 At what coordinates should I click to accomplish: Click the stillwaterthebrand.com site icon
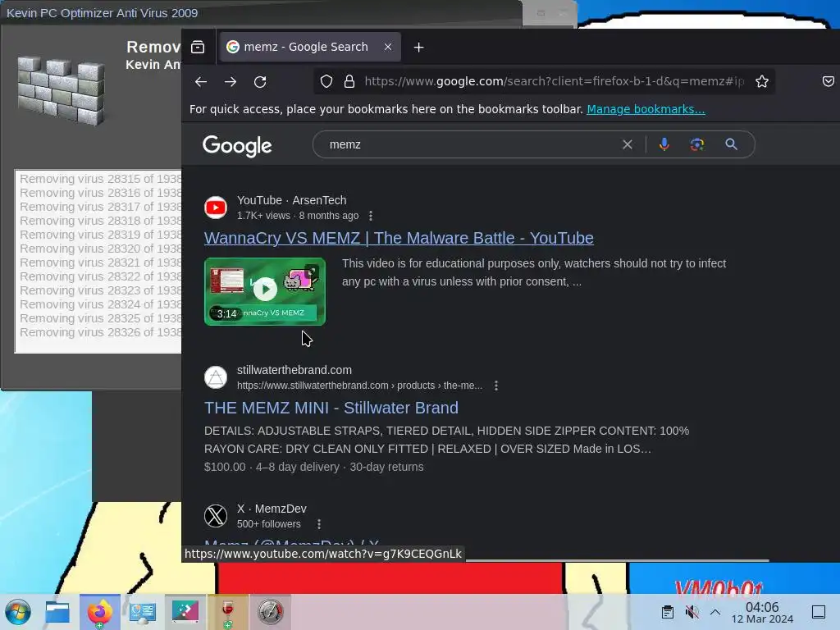216,377
